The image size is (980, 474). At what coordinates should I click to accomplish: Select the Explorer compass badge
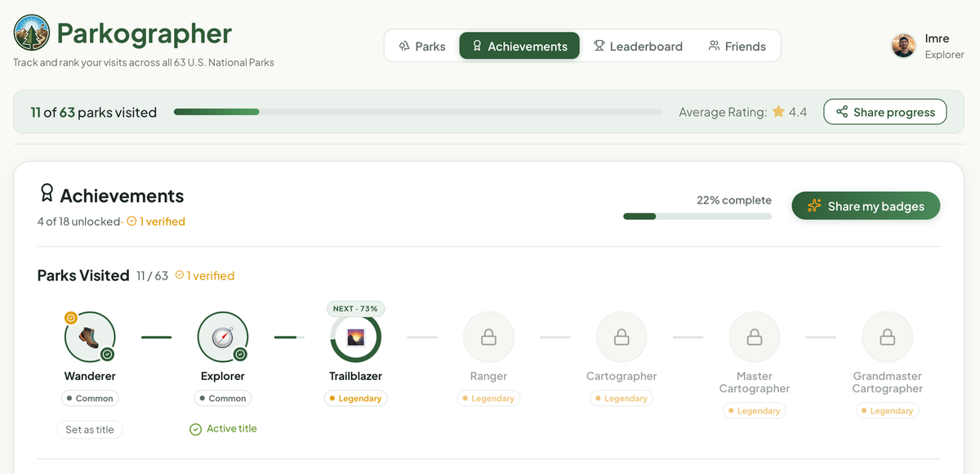pos(223,337)
